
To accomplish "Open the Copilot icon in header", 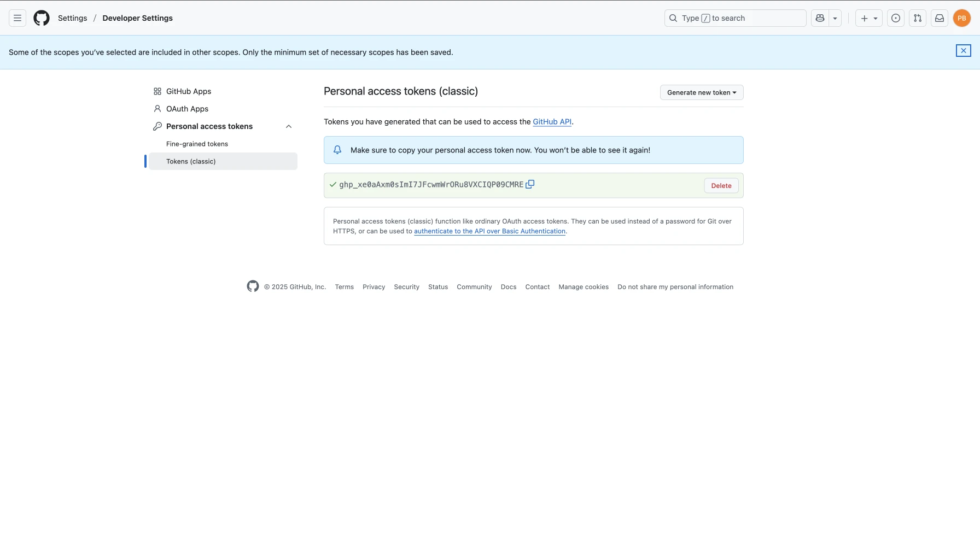I will 820,18.
